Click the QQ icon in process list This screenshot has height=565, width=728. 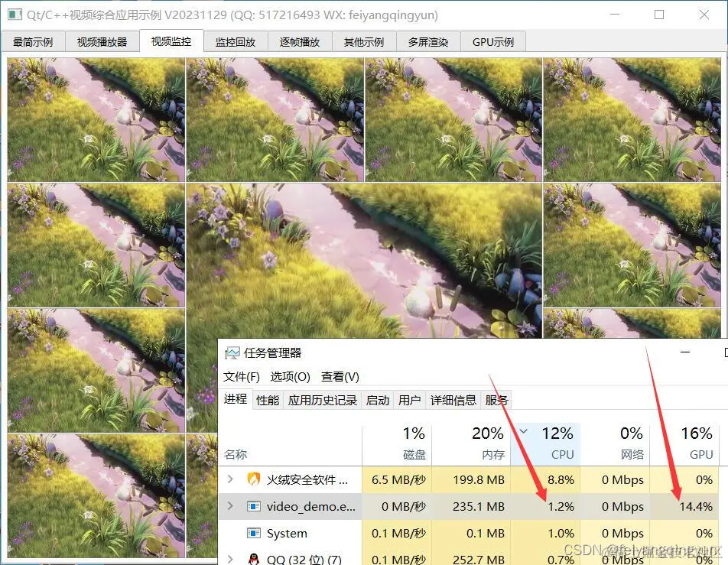(253, 560)
